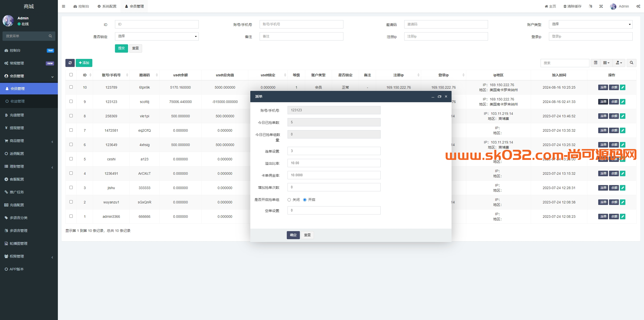Click 确定 in the 派单 dialog
This screenshot has width=644, height=320.
click(x=293, y=235)
